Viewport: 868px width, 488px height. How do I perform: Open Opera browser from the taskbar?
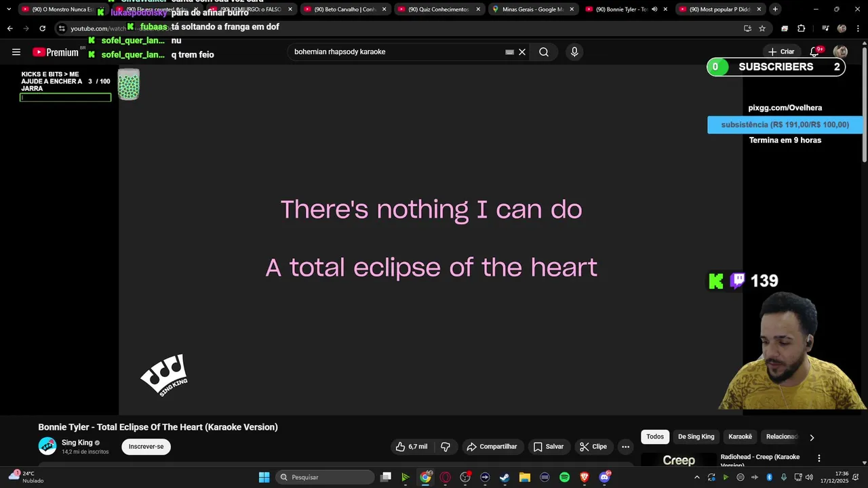(x=445, y=477)
